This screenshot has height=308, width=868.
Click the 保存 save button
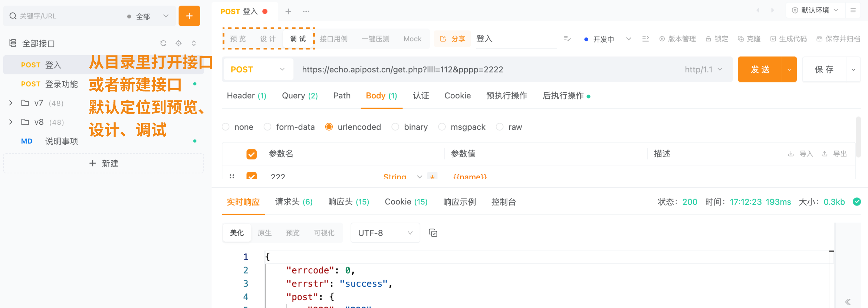point(824,69)
